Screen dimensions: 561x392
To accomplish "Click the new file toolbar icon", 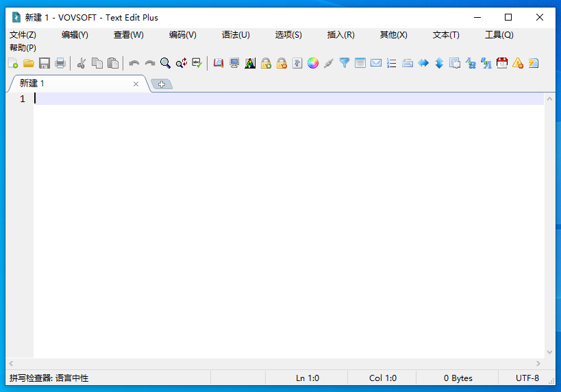I will pos(13,63).
